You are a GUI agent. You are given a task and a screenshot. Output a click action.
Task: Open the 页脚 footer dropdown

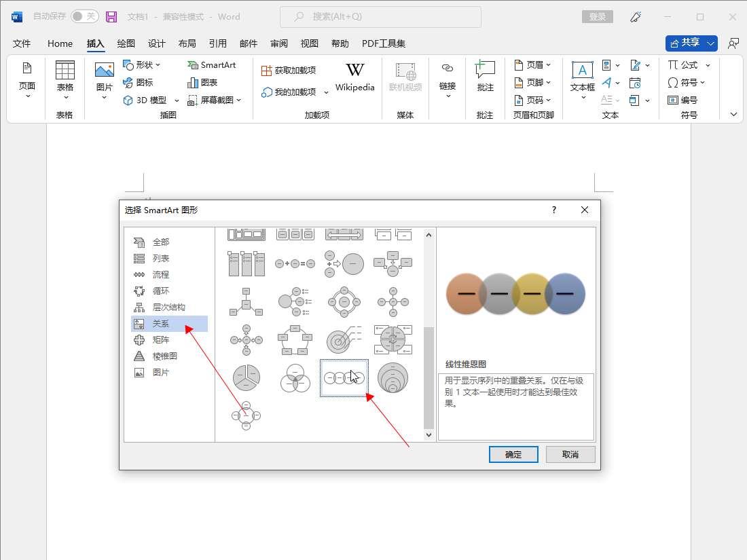532,82
